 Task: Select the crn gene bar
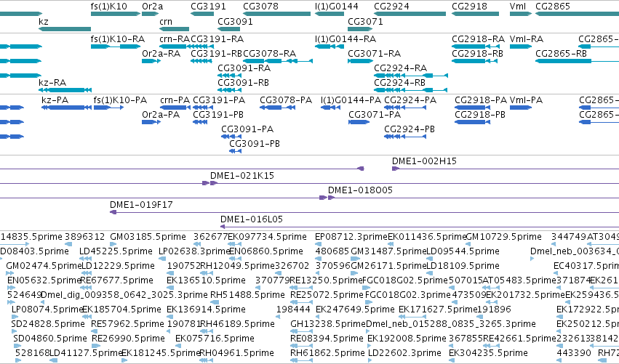coord(174,29)
